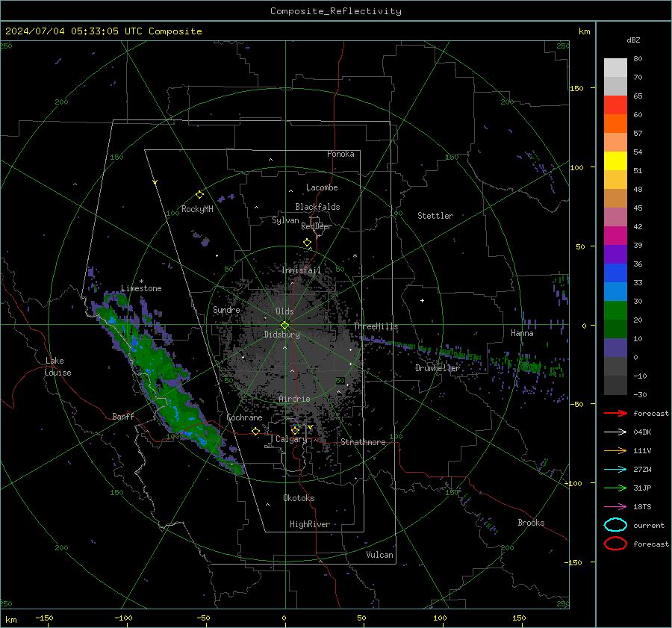Click the Calgary city label
Viewport: 672px width, 628px height.
291,439
